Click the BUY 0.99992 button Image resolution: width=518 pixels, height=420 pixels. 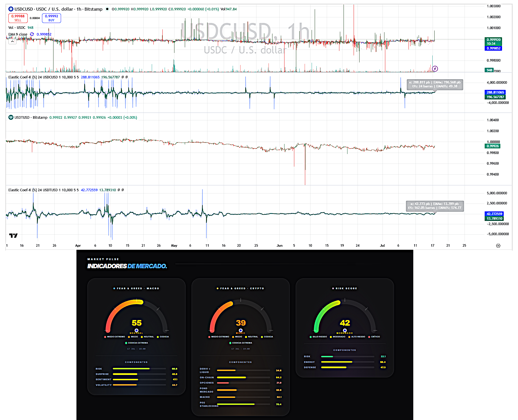tap(52, 18)
